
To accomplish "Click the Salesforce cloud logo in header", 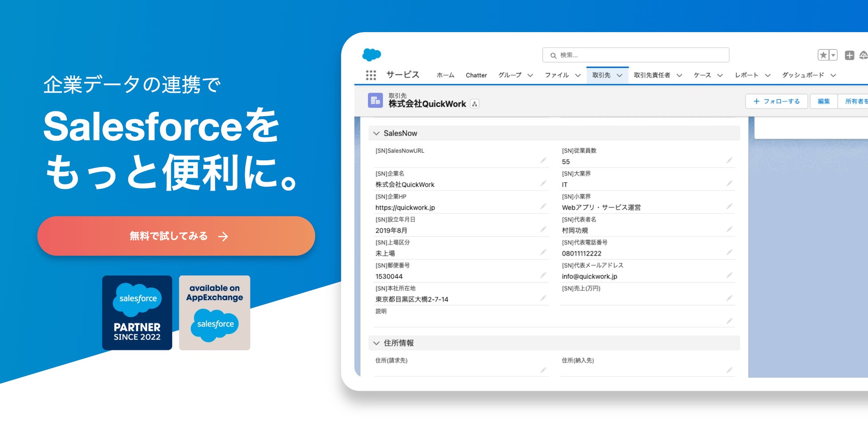I will 372,55.
